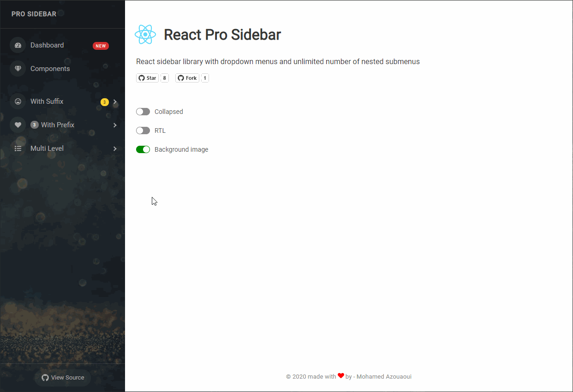Click the Fork button

pyautogui.click(x=186, y=77)
